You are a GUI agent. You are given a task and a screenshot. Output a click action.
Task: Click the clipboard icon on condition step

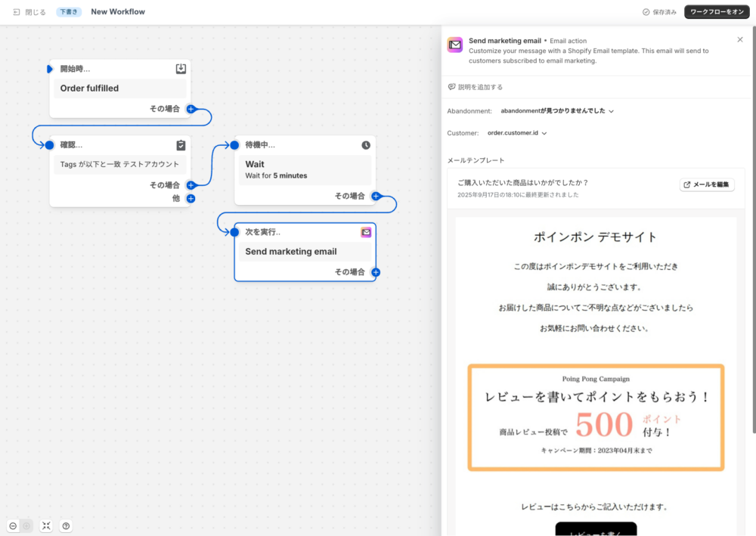pos(181,145)
